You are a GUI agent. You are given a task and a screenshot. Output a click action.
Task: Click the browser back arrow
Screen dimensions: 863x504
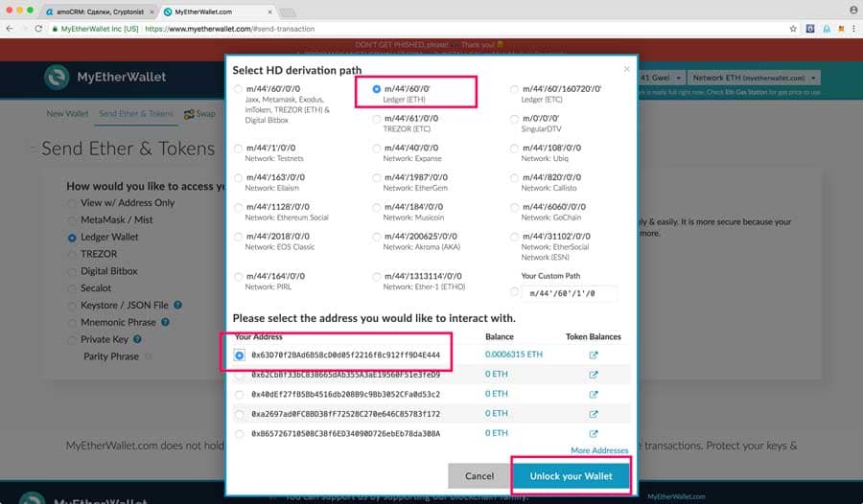[10, 29]
